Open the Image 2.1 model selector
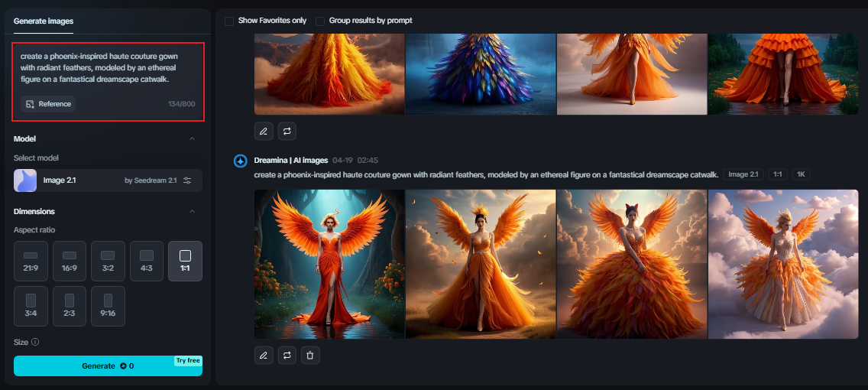 click(108, 180)
